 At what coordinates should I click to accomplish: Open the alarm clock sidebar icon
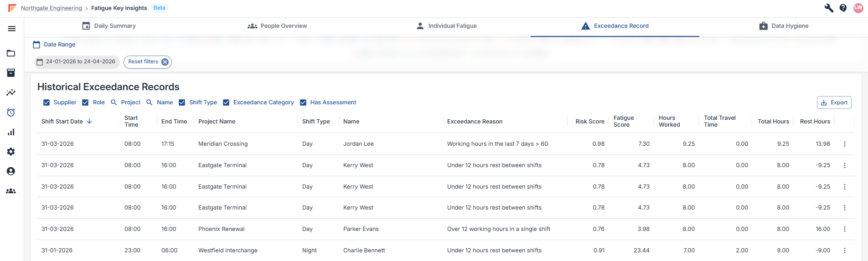coord(11,113)
